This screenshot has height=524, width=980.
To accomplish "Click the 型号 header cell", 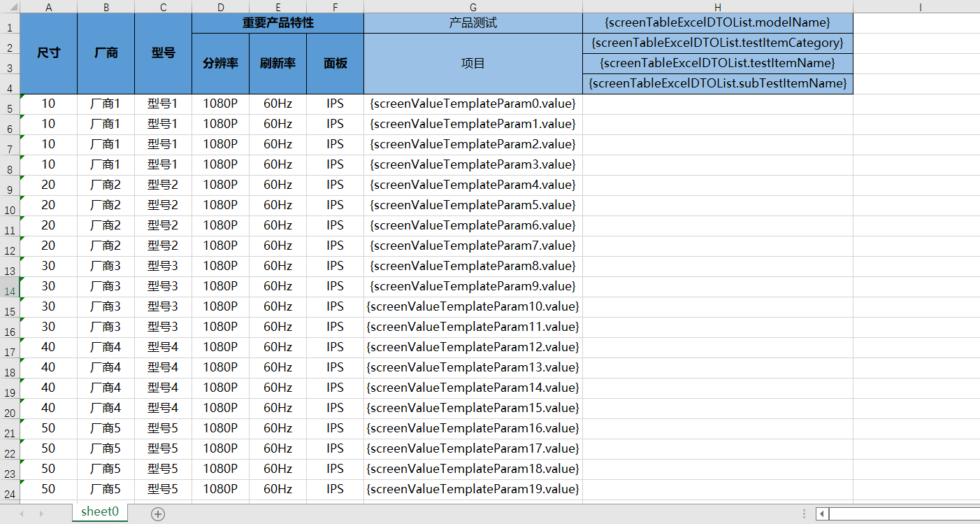I will pos(163,53).
